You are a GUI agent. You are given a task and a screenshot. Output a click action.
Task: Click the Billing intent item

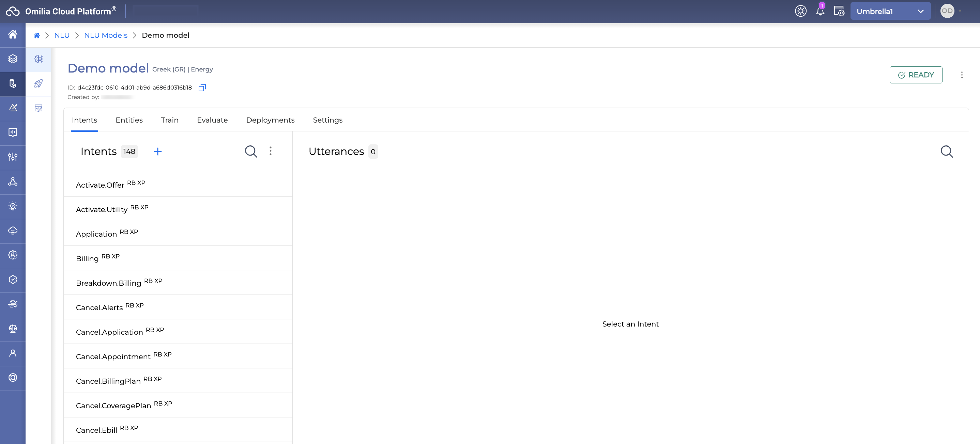point(178,257)
